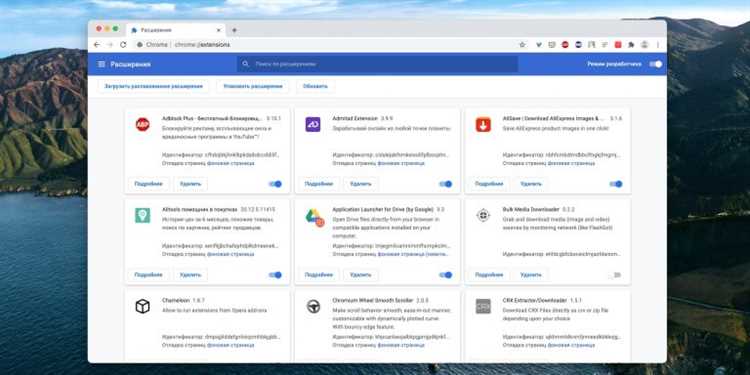Reload the page with the refresh icon
The height and width of the screenshot is (375, 750).
(123, 44)
